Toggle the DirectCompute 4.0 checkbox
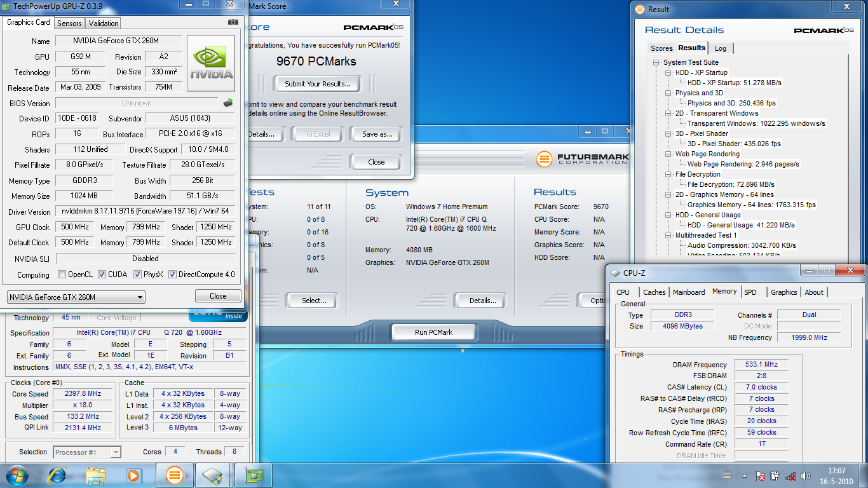Image resolution: width=868 pixels, height=488 pixels. coord(172,274)
